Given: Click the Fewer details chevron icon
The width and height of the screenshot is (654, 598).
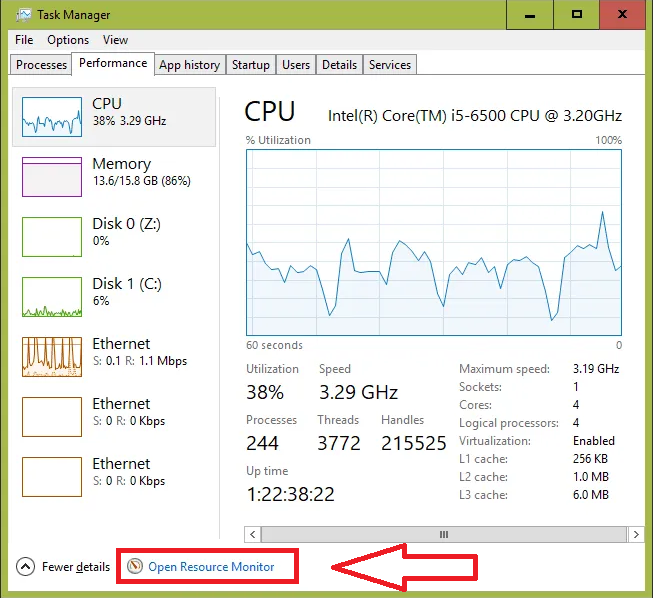Looking at the screenshot, I should 25,567.
